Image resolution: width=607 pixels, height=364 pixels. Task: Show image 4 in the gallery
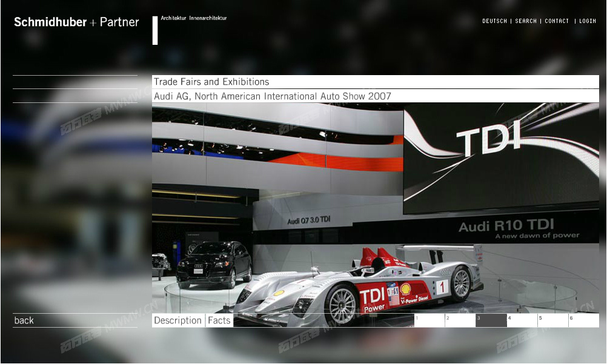tap(522, 320)
